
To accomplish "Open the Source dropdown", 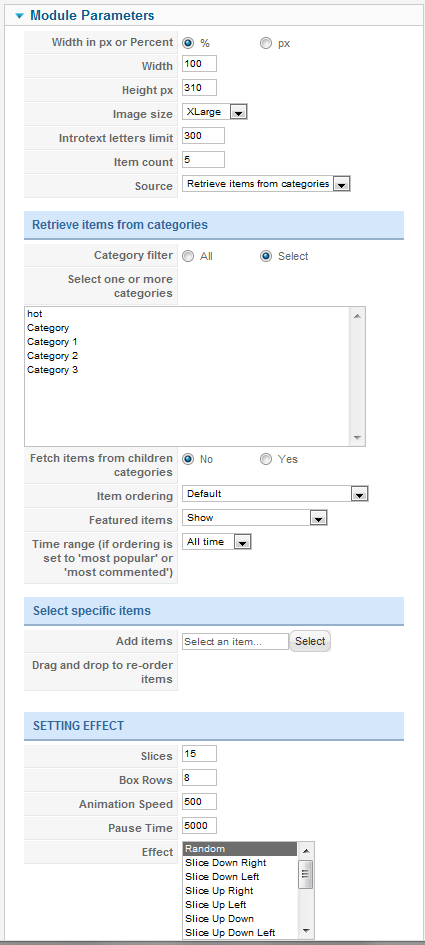I will point(266,184).
